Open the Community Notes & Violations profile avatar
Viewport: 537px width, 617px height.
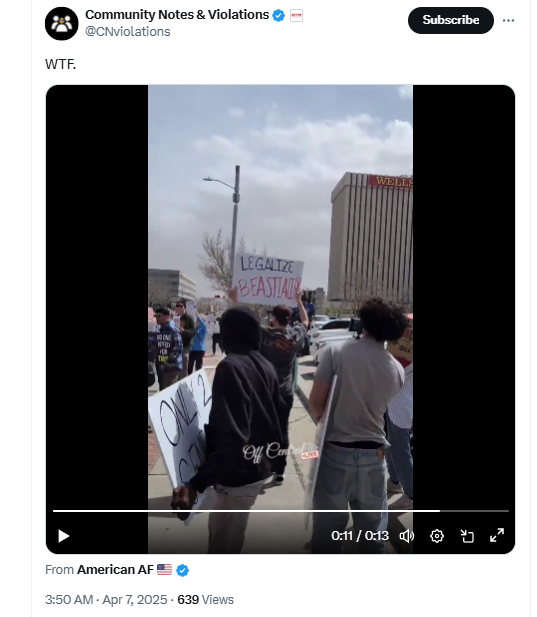pyautogui.click(x=62, y=24)
